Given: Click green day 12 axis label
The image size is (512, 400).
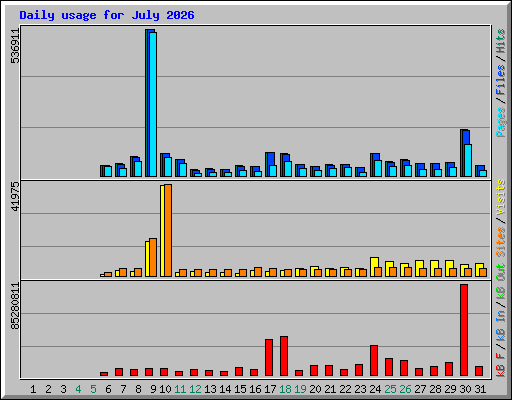Looking at the screenshot, I should click(x=195, y=389).
